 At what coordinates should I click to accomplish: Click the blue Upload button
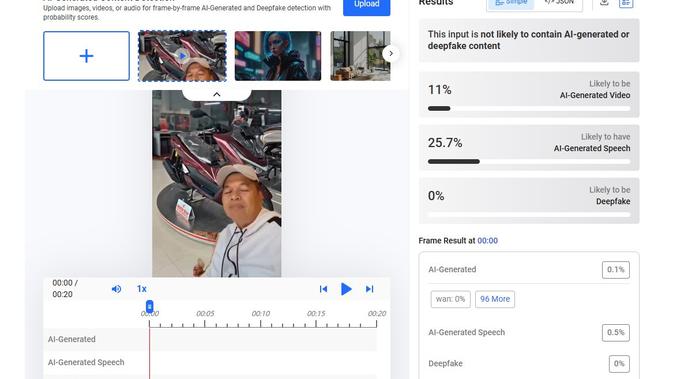pos(367,6)
